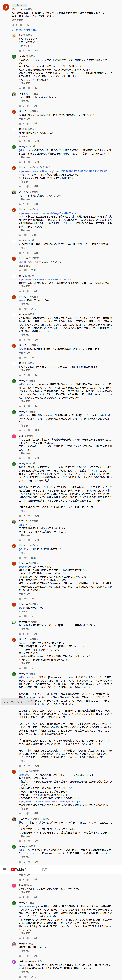
Task: Expand 続きを読む on R w's reply
Action: click(24, 46)
